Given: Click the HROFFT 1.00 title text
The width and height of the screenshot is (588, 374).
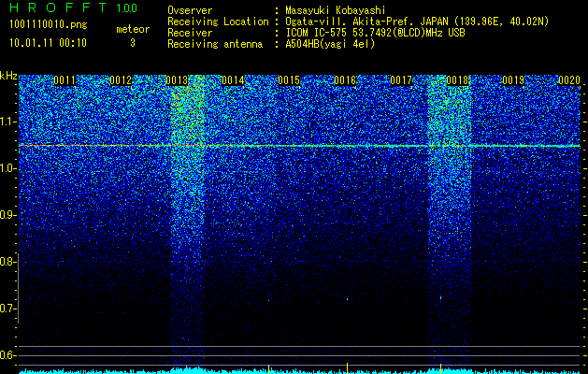Looking at the screenshot, I should pyautogui.click(x=73, y=7).
